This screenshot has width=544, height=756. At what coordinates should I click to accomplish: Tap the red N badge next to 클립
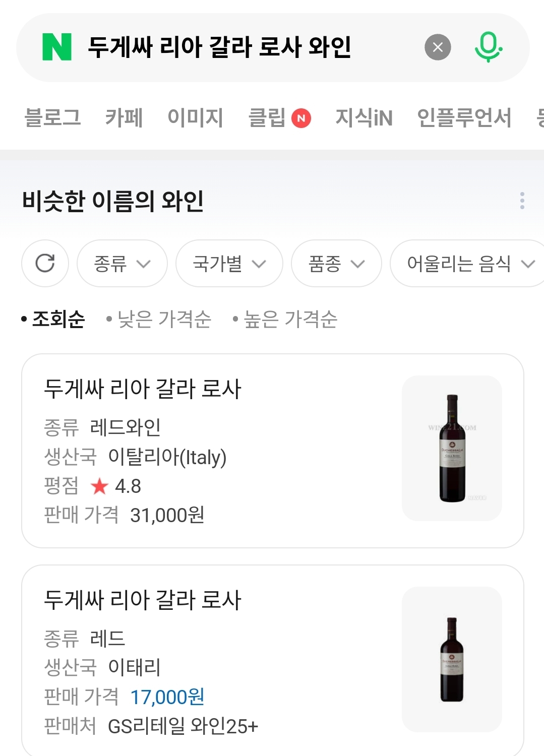coord(301,118)
